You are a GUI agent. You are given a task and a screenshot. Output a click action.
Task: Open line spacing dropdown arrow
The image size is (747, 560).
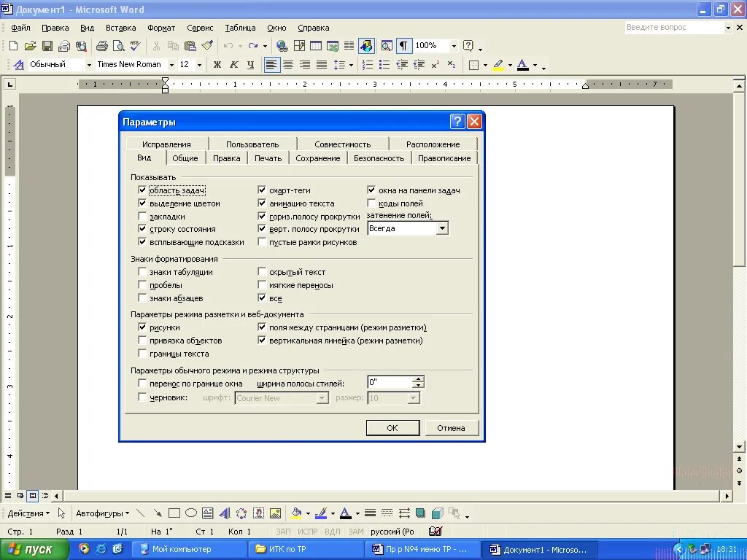351,65
